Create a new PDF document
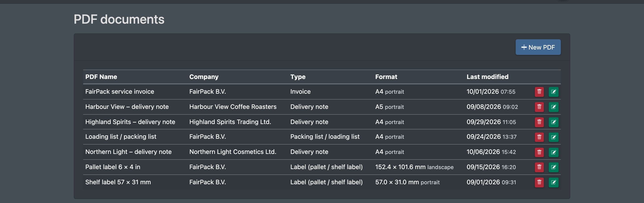 click(x=538, y=47)
